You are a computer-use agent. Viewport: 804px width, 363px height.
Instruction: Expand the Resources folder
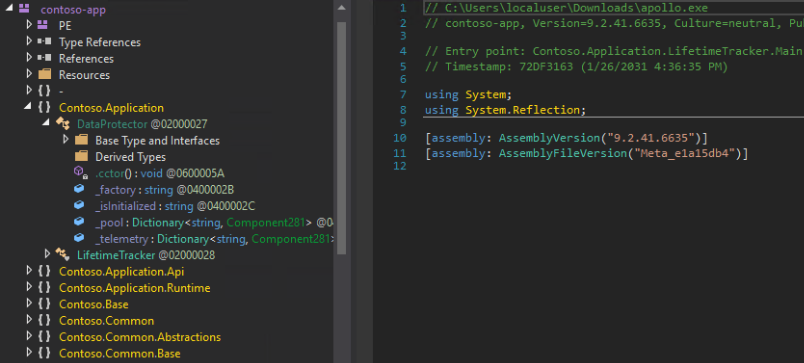(x=29, y=74)
